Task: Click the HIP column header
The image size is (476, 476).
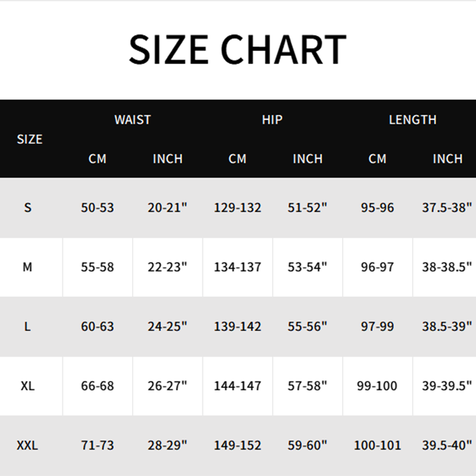Action: coord(272,120)
